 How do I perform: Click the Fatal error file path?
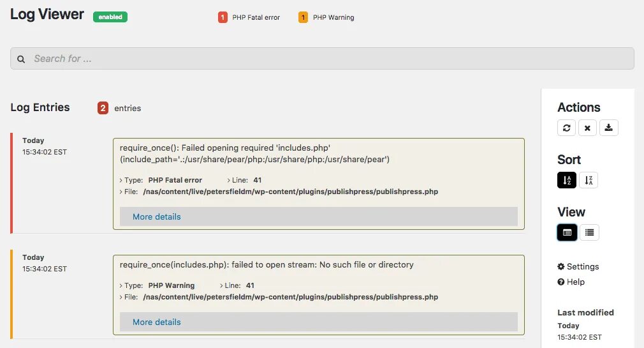coord(290,192)
